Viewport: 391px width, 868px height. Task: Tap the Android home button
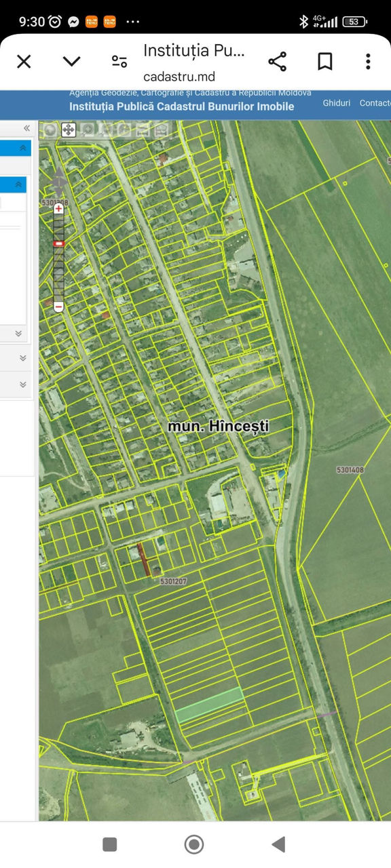click(x=194, y=844)
